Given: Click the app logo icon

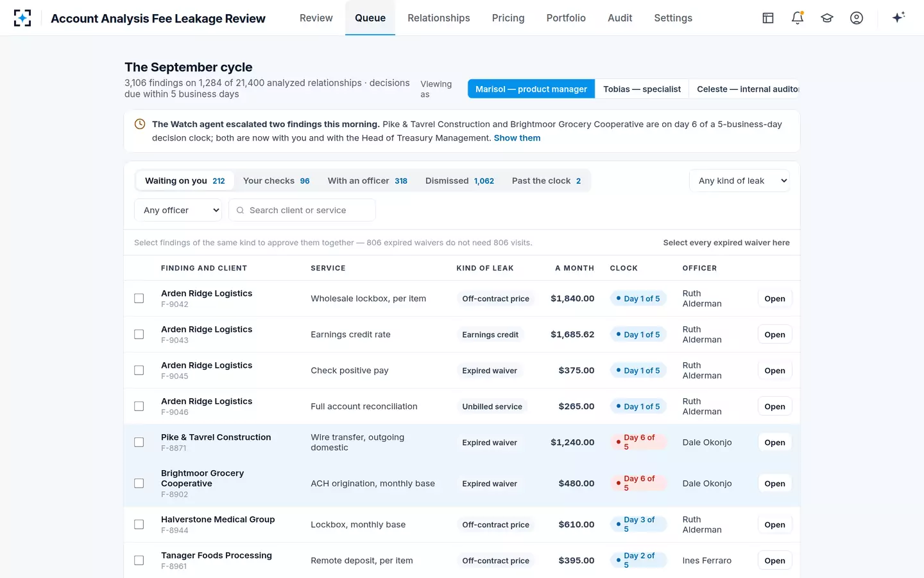Looking at the screenshot, I should pyautogui.click(x=22, y=18).
